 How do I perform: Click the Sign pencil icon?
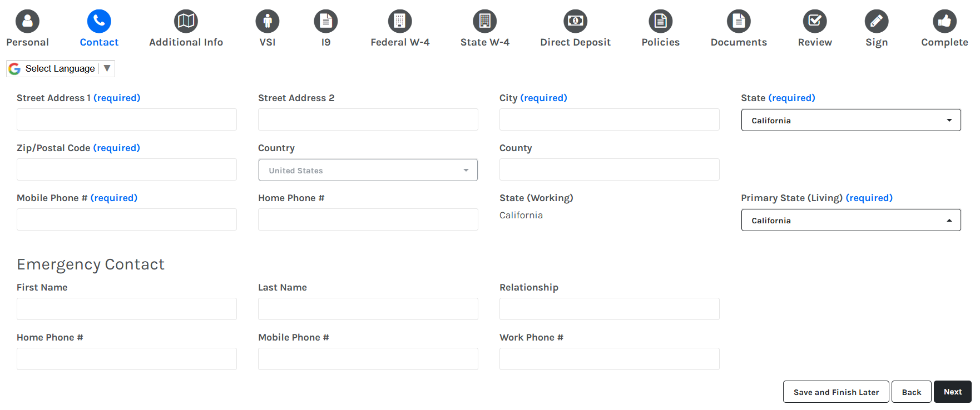[877, 21]
